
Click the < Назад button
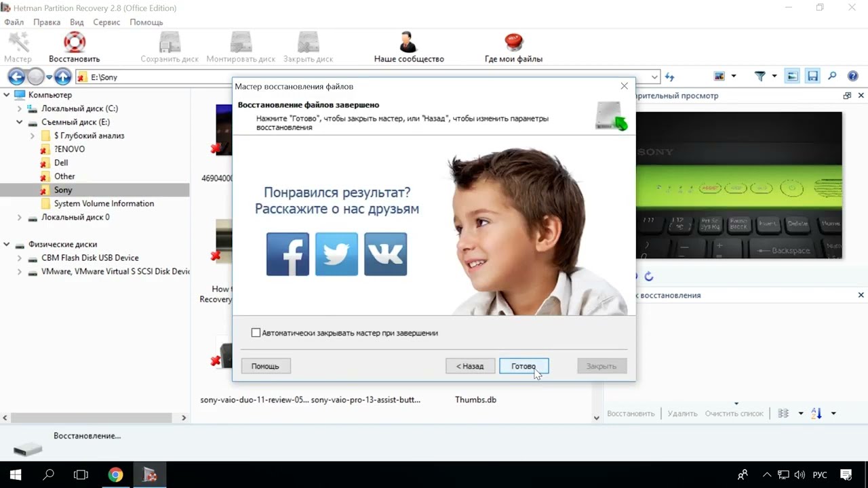click(470, 366)
